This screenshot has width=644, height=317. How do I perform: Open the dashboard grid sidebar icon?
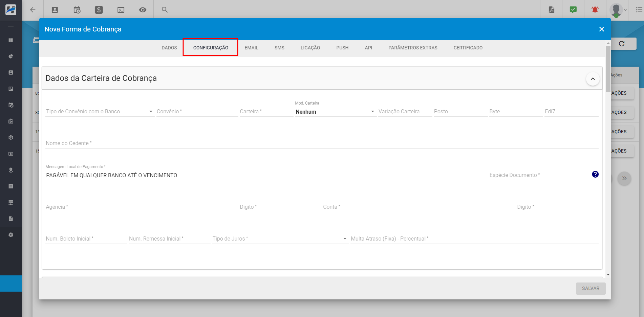pos(11,40)
